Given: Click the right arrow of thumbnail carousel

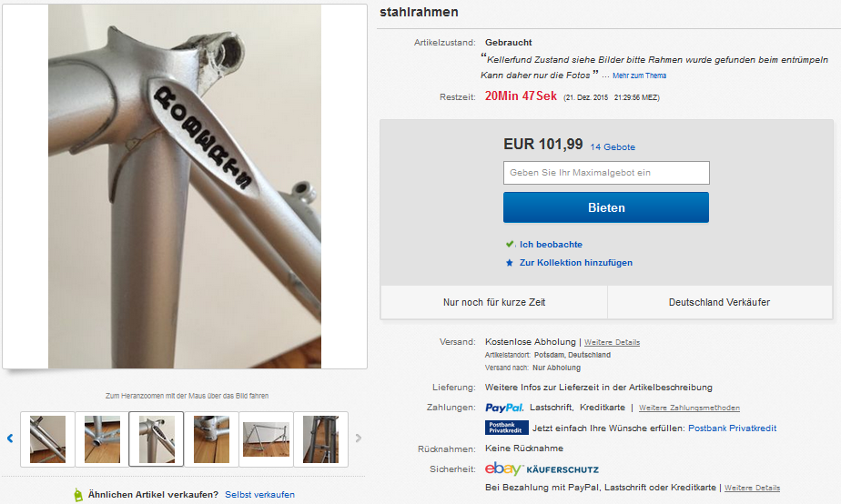Looking at the screenshot, I should click(359, 438).
